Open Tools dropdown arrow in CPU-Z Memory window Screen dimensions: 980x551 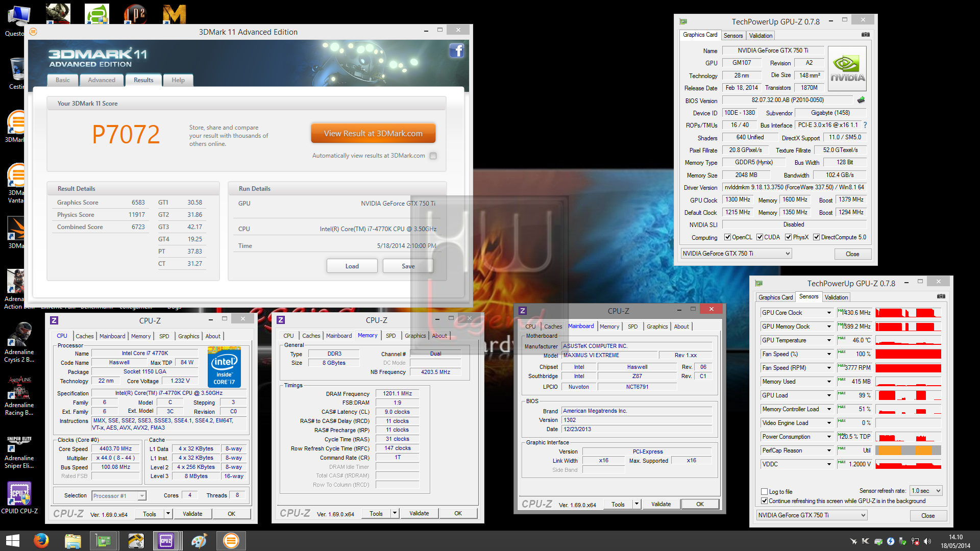(395, 513)
